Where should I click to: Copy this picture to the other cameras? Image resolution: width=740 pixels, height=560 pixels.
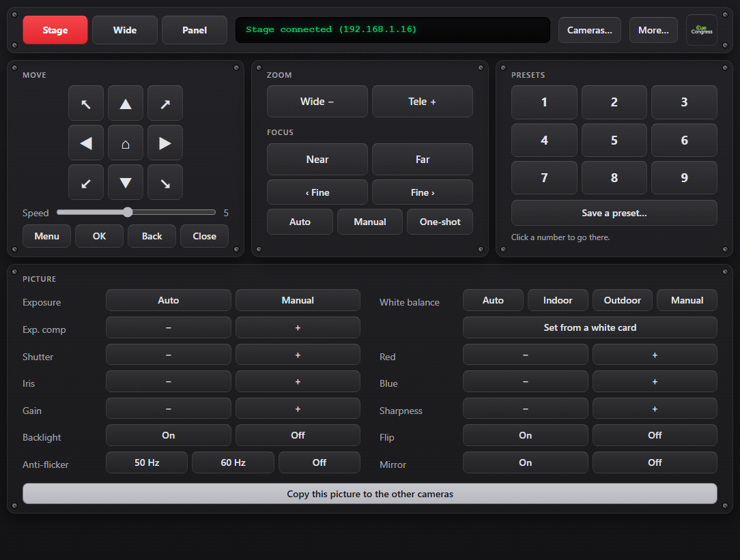coord(370,494)
